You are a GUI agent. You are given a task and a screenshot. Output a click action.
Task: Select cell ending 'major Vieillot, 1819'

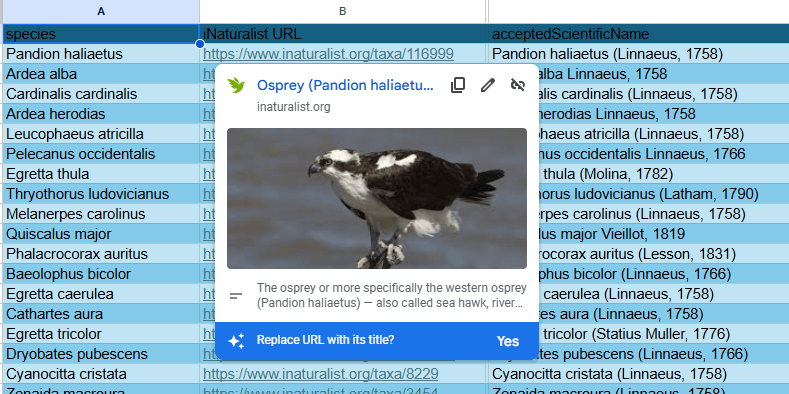[x=663, y=234]
